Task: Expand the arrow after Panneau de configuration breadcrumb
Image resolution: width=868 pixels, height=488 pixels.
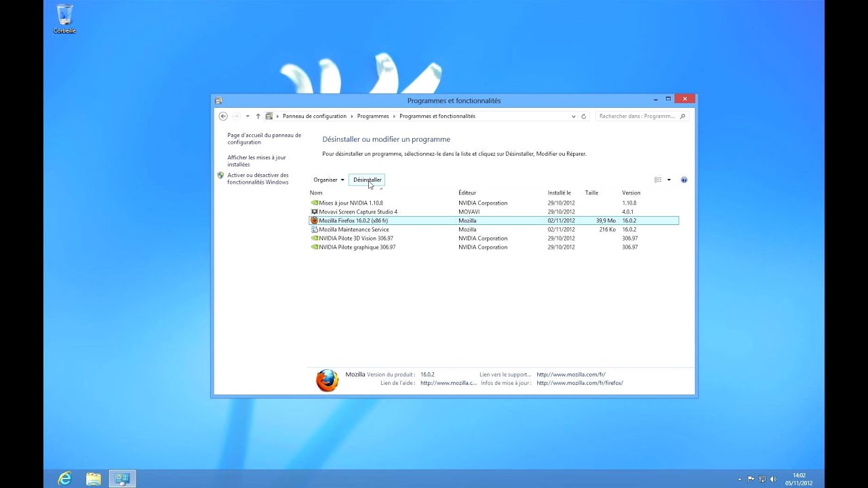Action: [351, 116]
